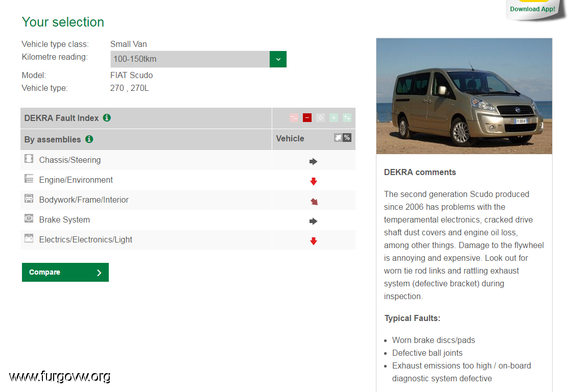Click the Brake System warning icon
The height and width of the screenshot is (392, 570).
point(29,218)
